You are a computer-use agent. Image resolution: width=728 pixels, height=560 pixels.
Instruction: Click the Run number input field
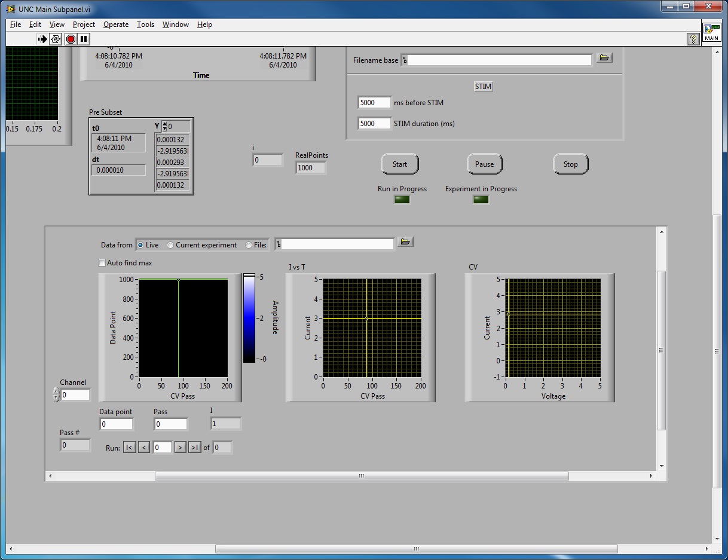(x=162, y=447)
